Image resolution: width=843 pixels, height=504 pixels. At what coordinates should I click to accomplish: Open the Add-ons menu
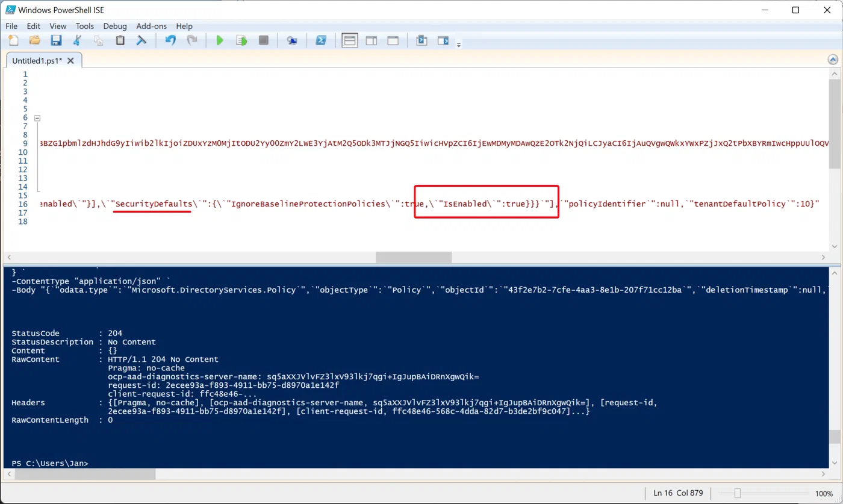coord(152,26)
